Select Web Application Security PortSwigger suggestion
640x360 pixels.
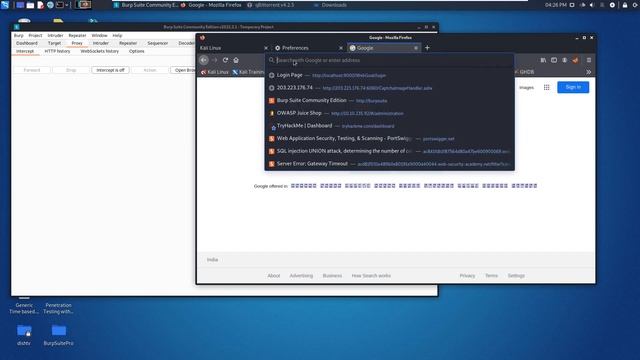click(x=389, y=138)
